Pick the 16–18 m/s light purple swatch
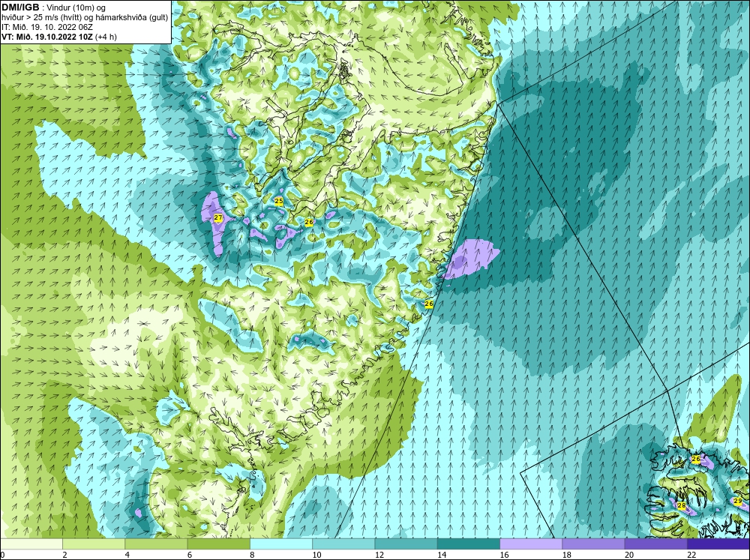This screenshot has width=750, height=560. [531, 544]
